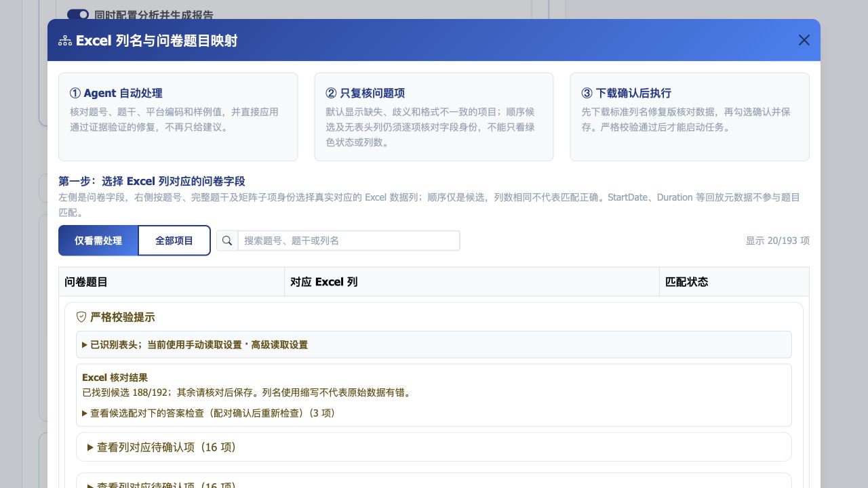Focus the 搜索题号、题干或列名 search field

click(x=349, y=241)
